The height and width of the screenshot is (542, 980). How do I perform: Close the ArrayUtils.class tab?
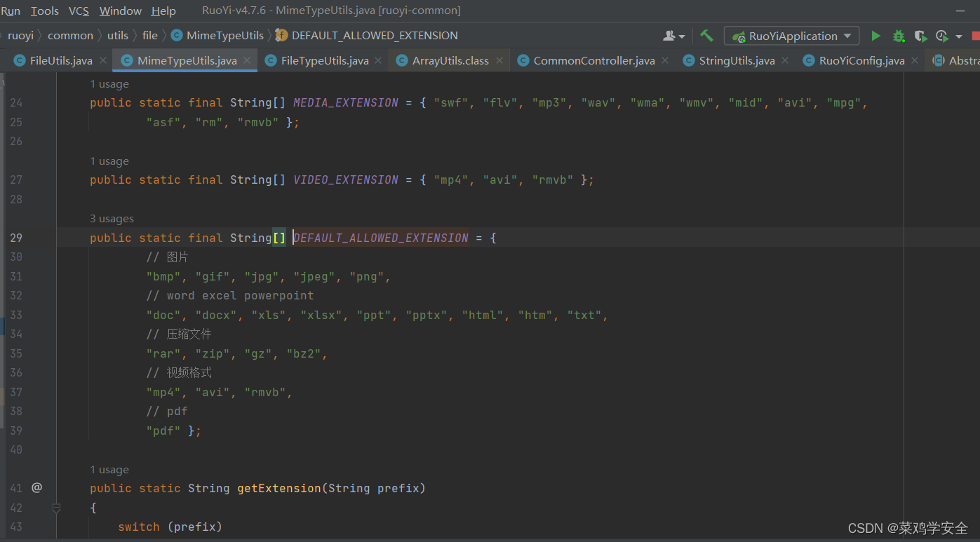(x=499, y=61)
